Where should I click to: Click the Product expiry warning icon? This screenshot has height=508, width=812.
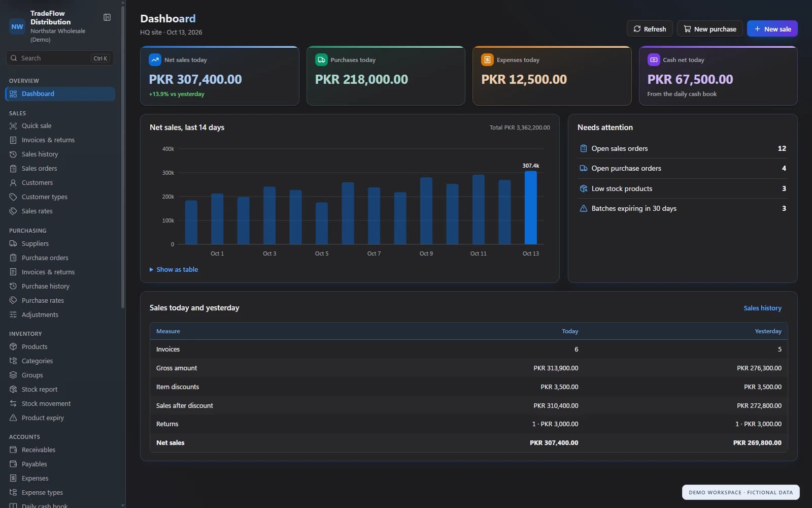(x=13, y=418)
